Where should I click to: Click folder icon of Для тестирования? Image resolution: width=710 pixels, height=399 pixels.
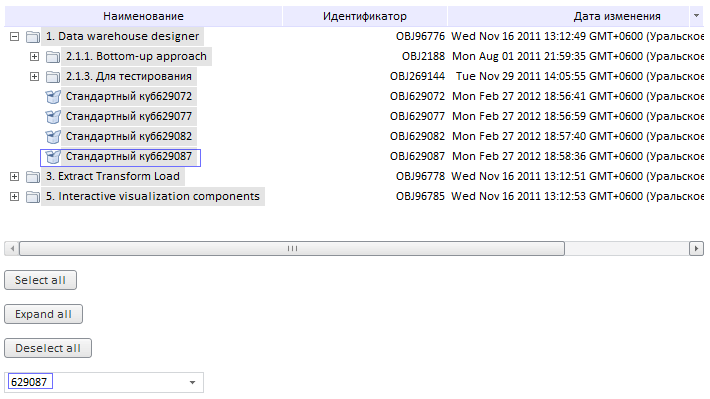[53, 77]
